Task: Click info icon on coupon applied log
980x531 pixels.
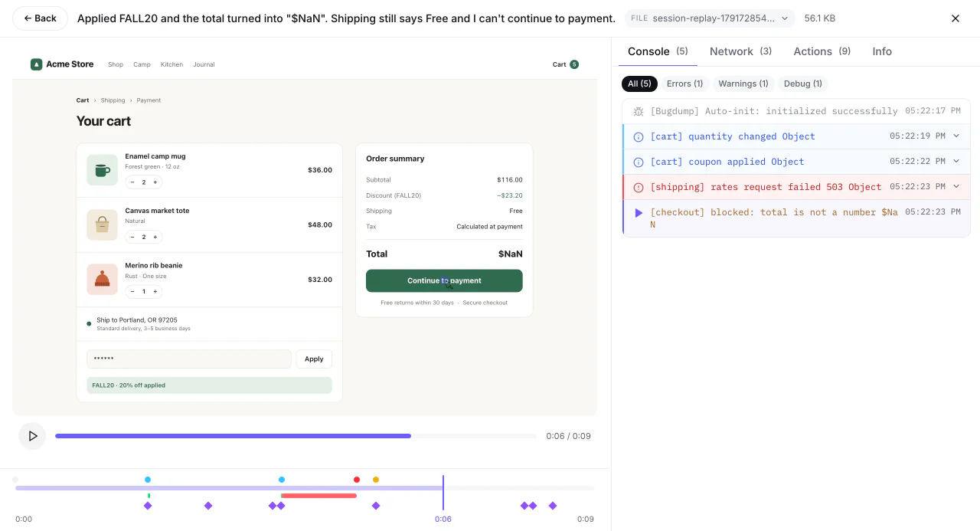Action: (639, 162)
